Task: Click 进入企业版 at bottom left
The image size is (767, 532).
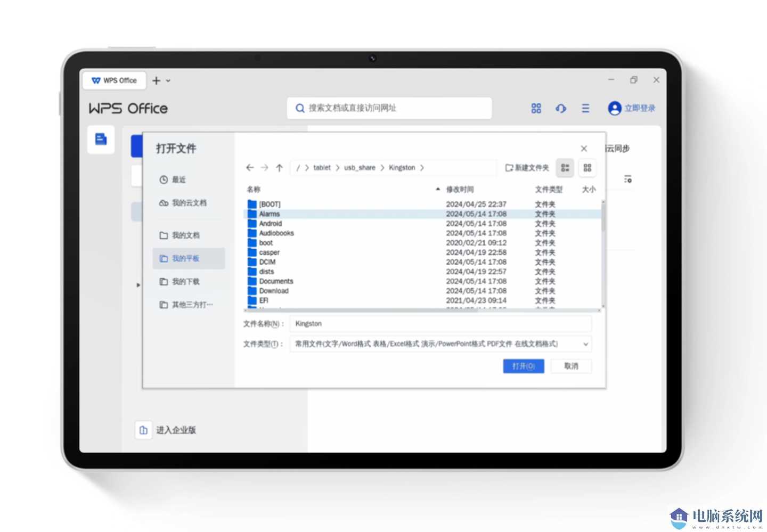Action: tap(176, 430)
